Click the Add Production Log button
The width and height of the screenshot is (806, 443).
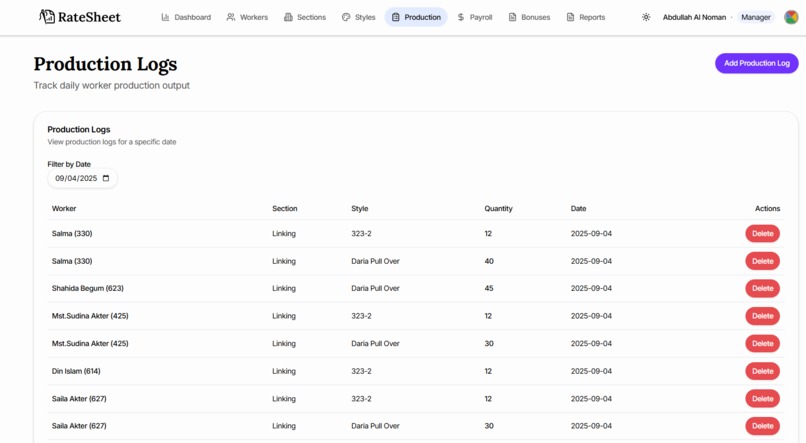pyautogui.click(x=757, y=63)
